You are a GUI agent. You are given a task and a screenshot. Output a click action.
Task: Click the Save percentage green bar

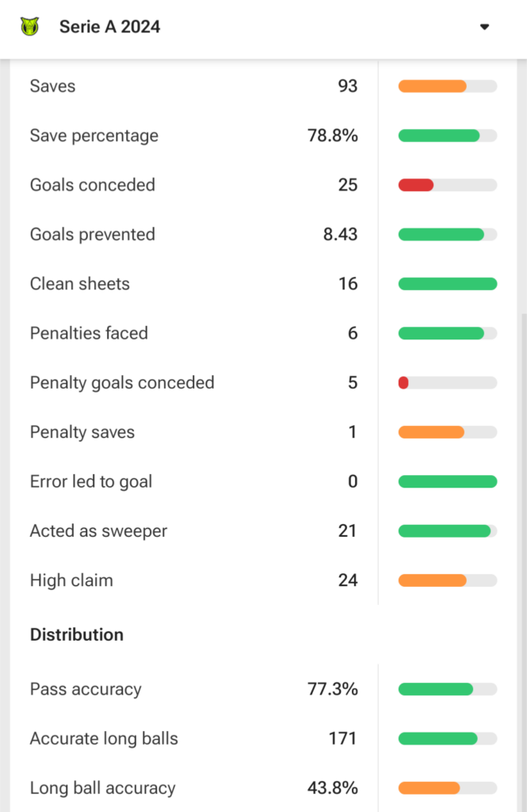(438, 136)
